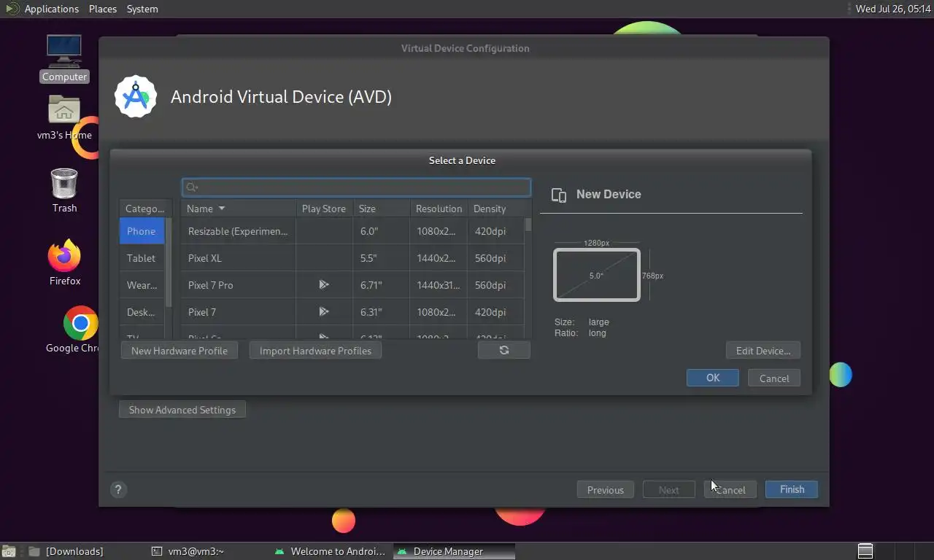Click the Resolution column header
The height and width of the screenshot is (560, 934).
(439, 209)
